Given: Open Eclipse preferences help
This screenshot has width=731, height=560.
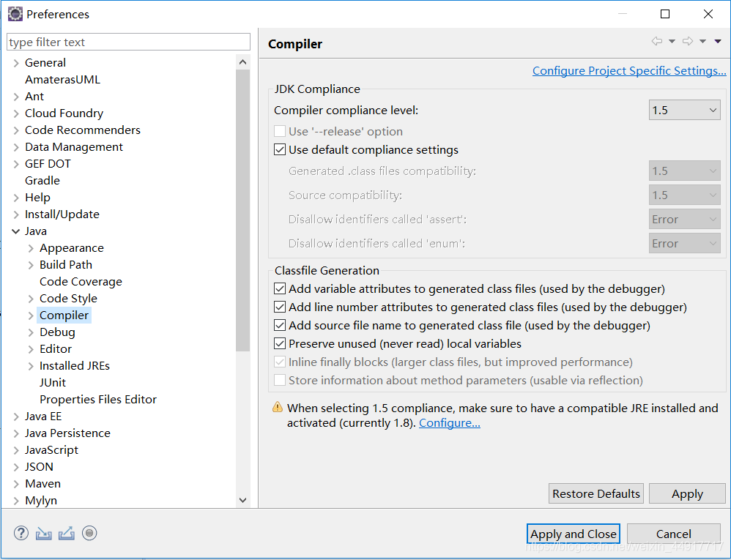Looking at the screenshot, I should click(x=21, y=533).
